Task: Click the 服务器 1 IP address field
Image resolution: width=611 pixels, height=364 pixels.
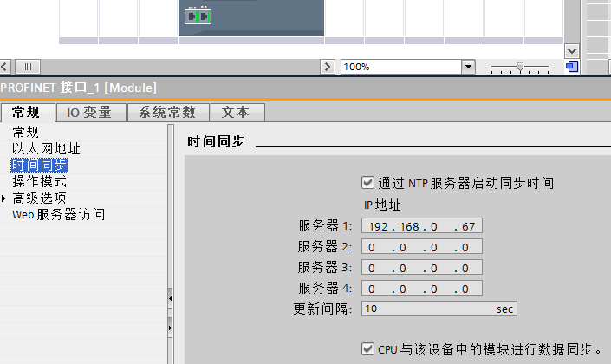Action: (x=421, y=226)
